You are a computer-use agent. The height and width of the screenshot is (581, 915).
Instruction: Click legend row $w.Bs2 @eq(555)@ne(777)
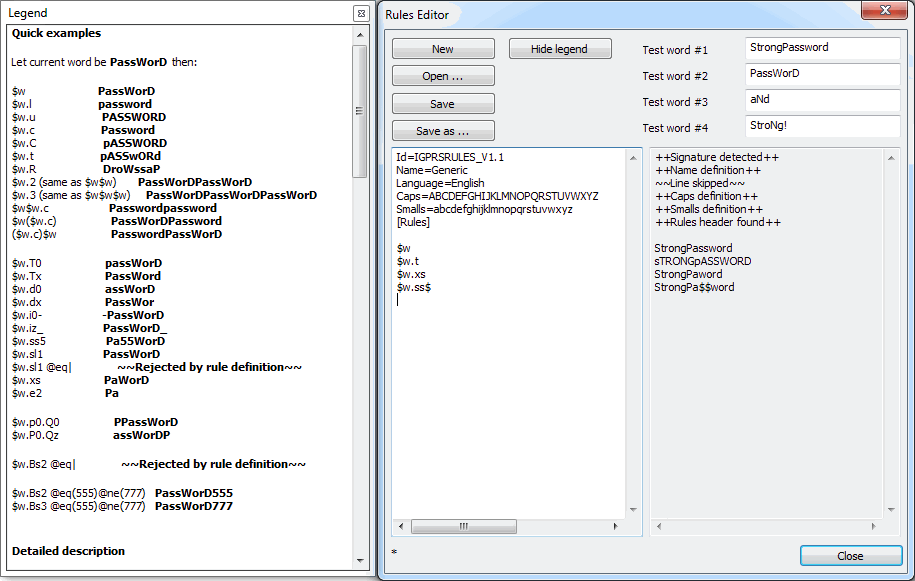122,494
